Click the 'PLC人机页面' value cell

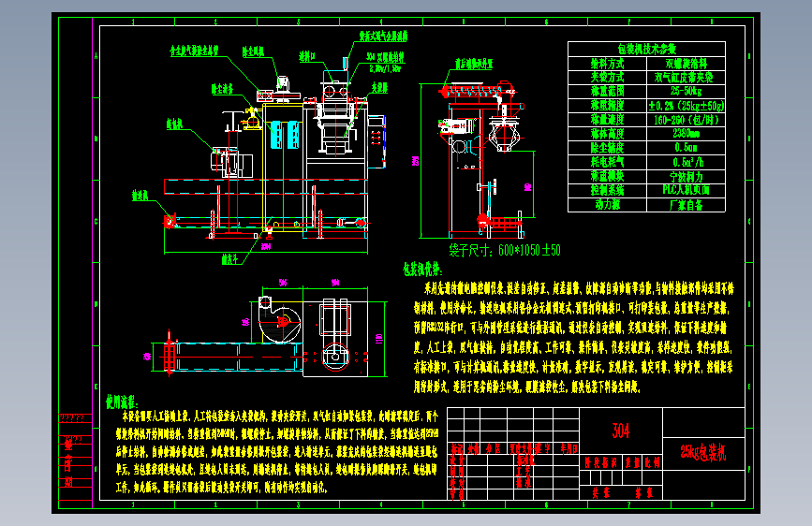687,190
